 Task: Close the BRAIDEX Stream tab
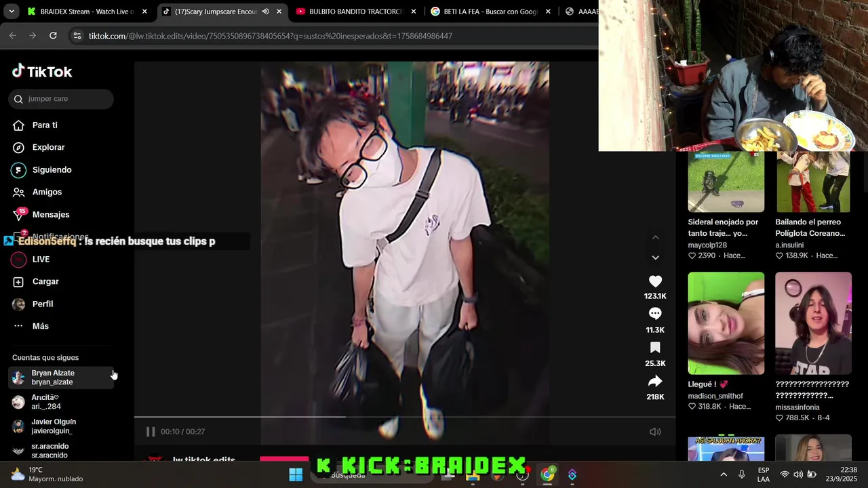click(144, 12)
